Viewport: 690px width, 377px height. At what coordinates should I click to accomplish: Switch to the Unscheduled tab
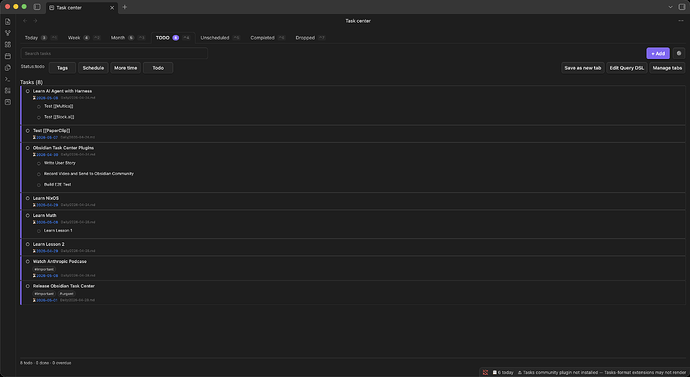pos(220,38)
